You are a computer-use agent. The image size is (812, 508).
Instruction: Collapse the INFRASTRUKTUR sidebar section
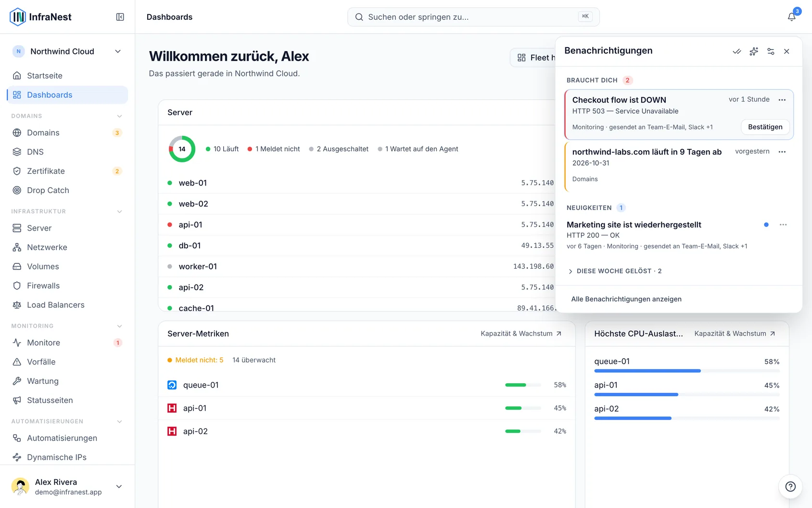(x=120, y=211)
